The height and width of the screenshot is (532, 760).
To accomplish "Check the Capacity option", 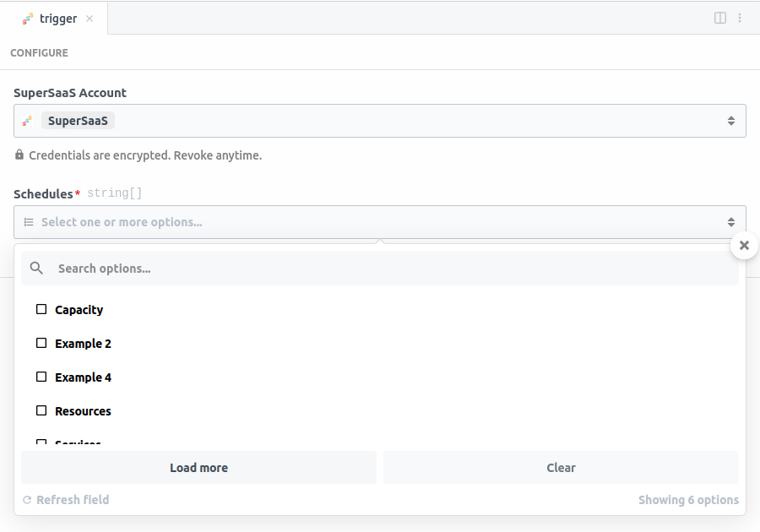I will [x=41, y=309].
